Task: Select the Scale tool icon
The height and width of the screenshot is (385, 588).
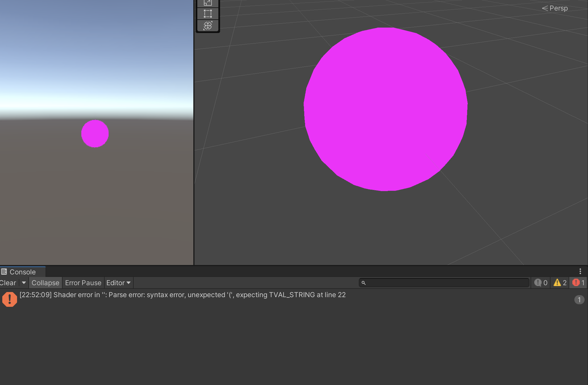Action: [x=208, y=3]
